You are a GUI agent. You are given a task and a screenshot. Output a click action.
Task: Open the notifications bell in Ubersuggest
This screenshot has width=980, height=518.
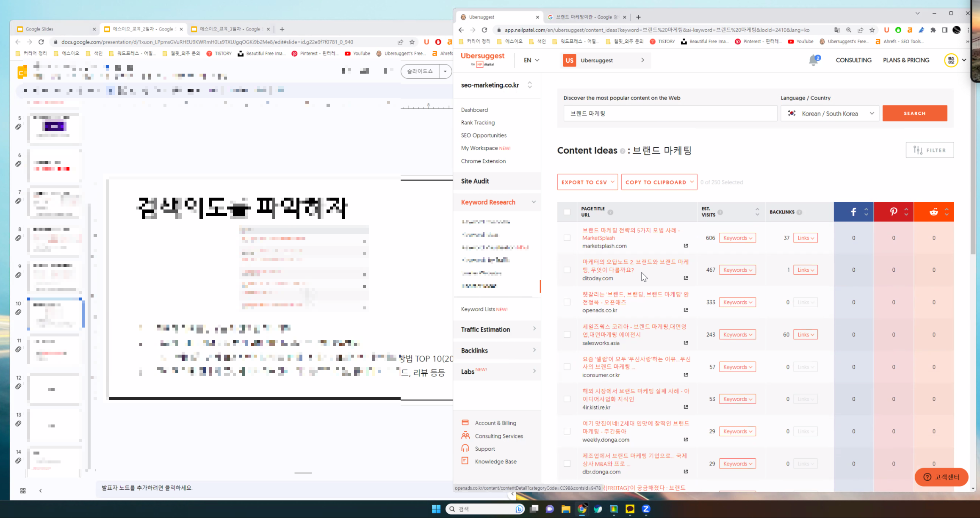pos(814,60)
